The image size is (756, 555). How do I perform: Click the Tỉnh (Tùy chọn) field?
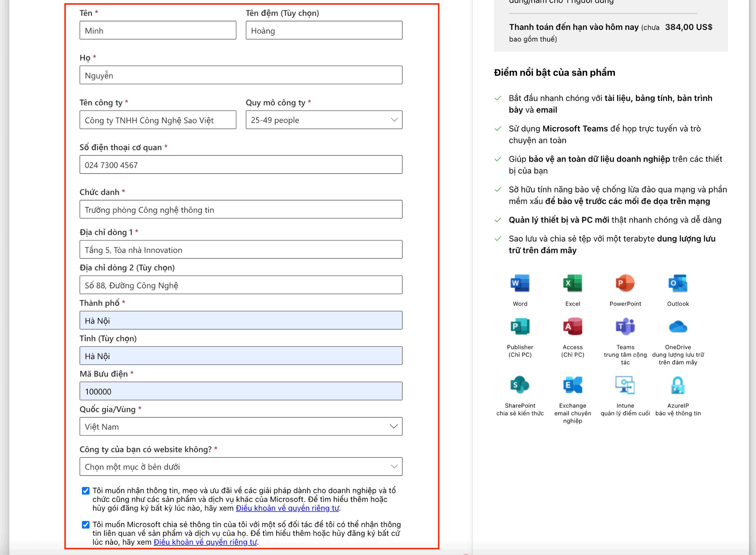[x=241, y=356]
